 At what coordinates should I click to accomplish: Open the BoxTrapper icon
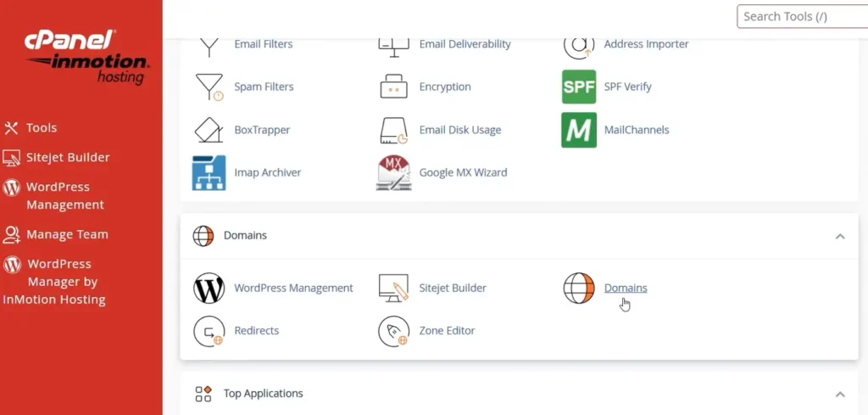209,130
